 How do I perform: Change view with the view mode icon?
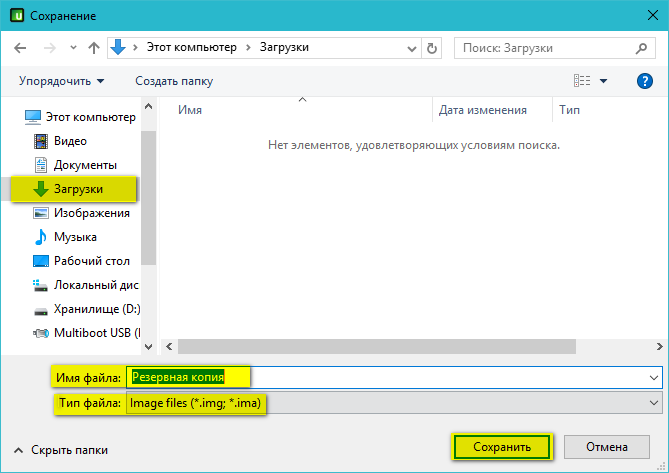pos(582,81)
